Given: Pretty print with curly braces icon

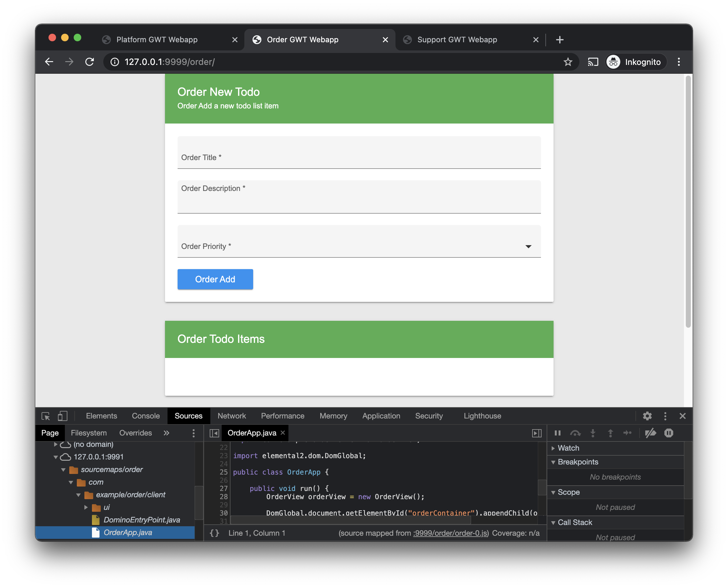Looking at the screenshot, I should [x=214, y=533].
